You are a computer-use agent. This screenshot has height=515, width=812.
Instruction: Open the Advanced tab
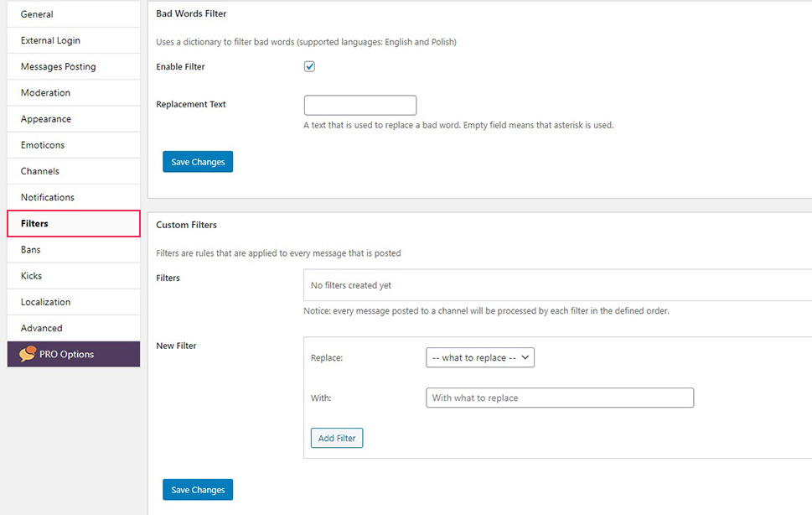tap(74, 328)
